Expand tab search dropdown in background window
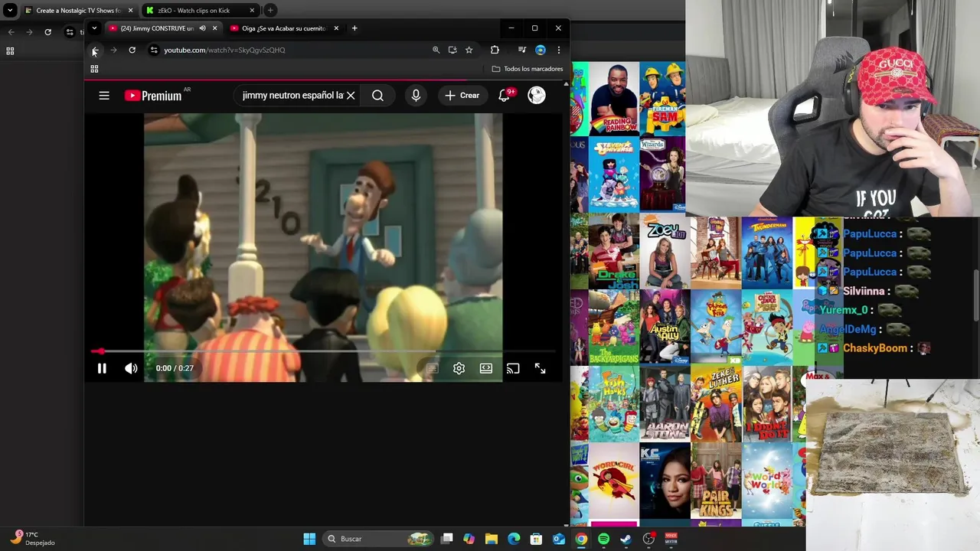The image size is (980, 551). coord(10,11)
